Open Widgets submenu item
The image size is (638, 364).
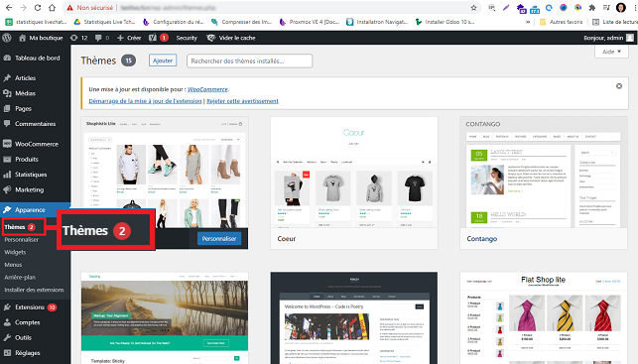(x=15, y=252)
